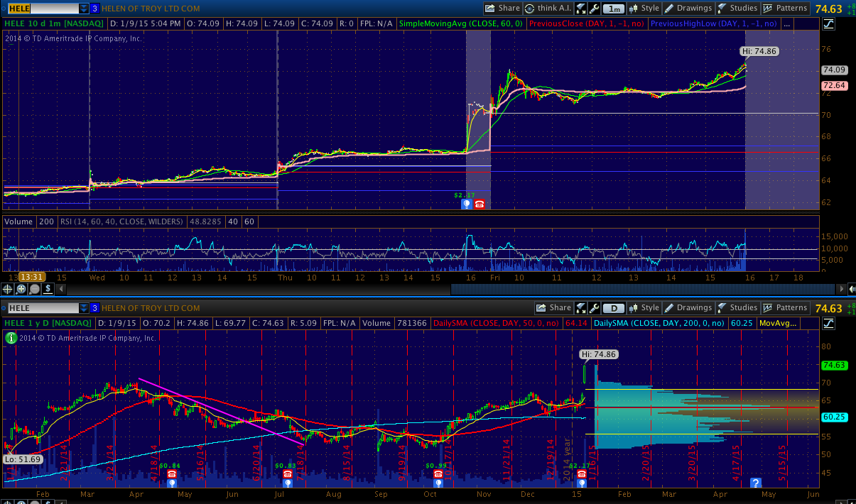Open chart settings wrench in upper toolbar
856x504 pixels.
(x=594, y=9)
